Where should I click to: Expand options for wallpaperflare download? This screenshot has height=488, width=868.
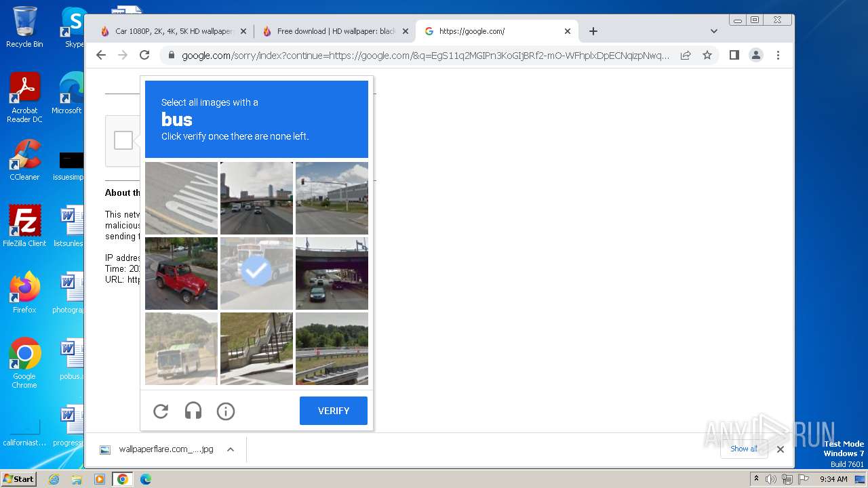[x=231, y=449]
